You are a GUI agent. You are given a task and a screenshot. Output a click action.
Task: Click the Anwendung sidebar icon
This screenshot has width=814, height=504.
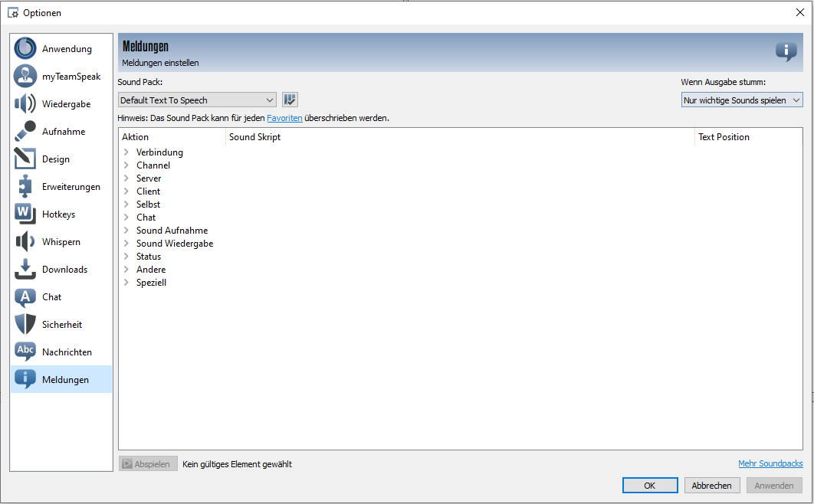pyautogui.click(x=25, y=49)
